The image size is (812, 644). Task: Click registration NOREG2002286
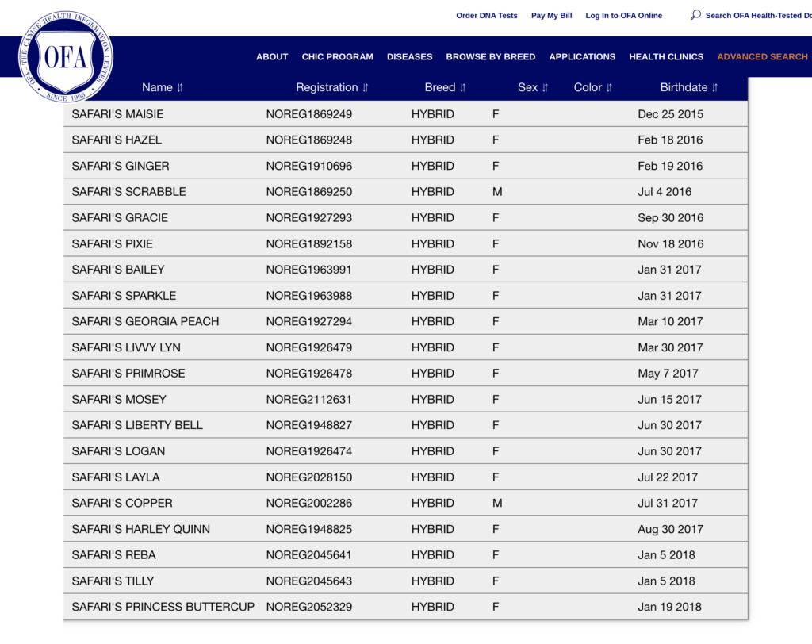click(309, 503)
